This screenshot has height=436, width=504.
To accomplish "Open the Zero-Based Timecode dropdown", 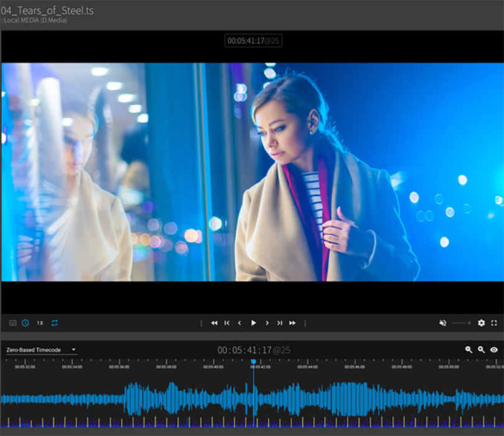I will coord(41,350).
